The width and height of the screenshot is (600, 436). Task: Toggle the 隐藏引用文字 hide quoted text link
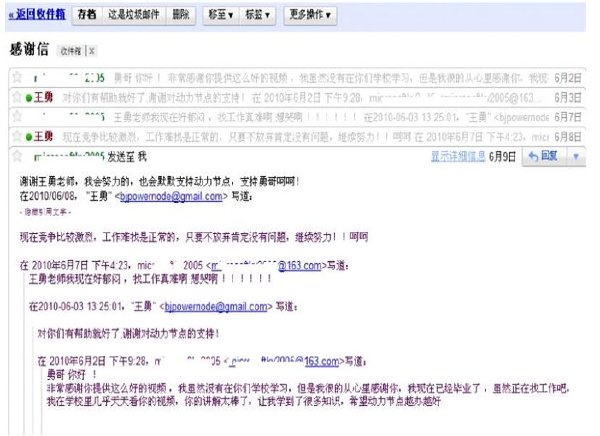[45, 212]
